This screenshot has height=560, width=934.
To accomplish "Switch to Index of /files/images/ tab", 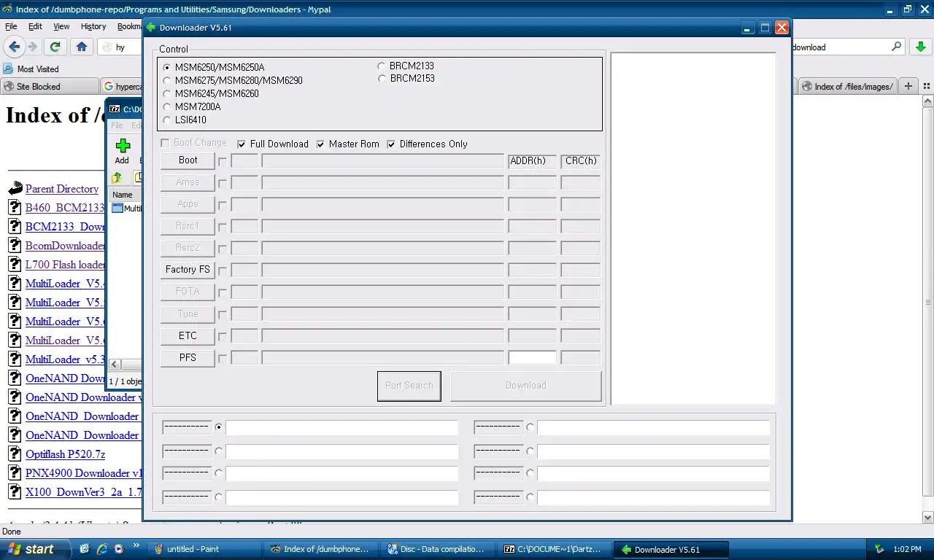I will [846, 86].
